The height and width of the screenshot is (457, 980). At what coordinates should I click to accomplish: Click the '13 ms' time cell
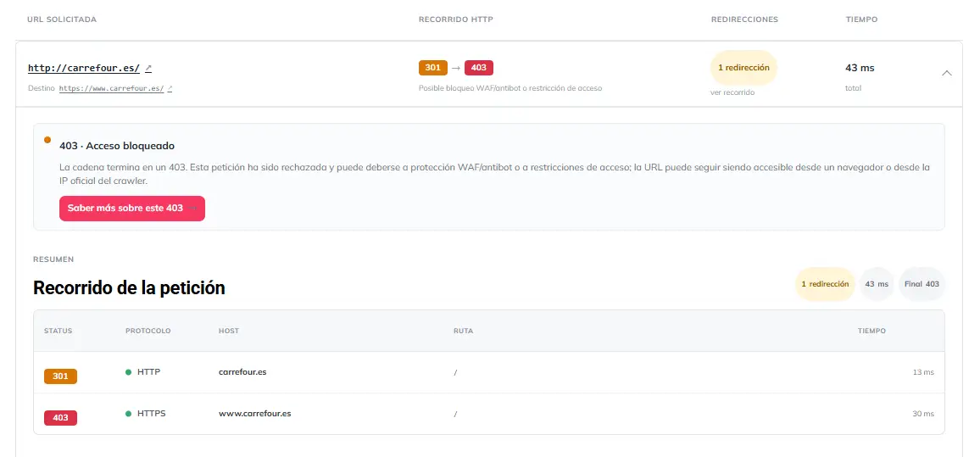tap(923, 372)
